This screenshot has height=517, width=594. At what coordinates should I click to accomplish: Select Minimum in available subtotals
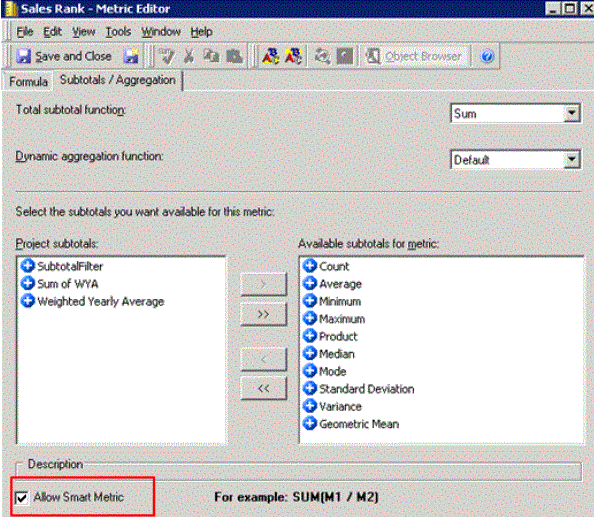coord(332,301)
